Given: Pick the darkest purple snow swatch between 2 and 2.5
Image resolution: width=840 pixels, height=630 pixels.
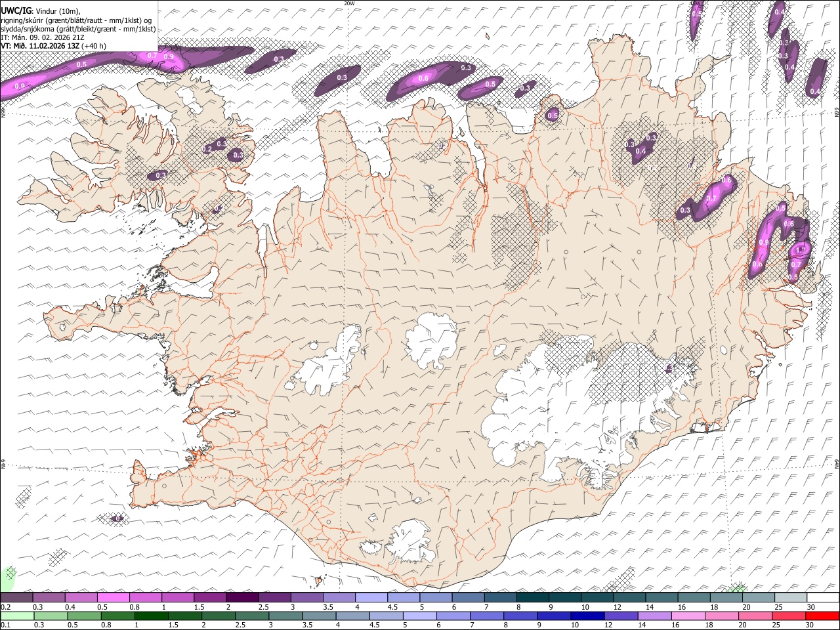Looking at the screenshot, I should tap(242, 598).
